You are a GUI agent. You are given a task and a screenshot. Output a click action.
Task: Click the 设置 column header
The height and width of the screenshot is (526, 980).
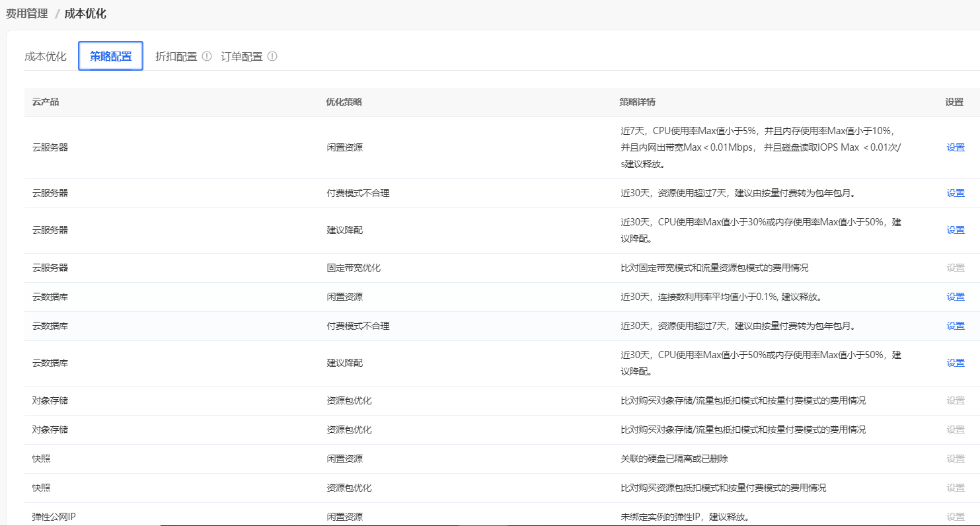tap(954, 102)
